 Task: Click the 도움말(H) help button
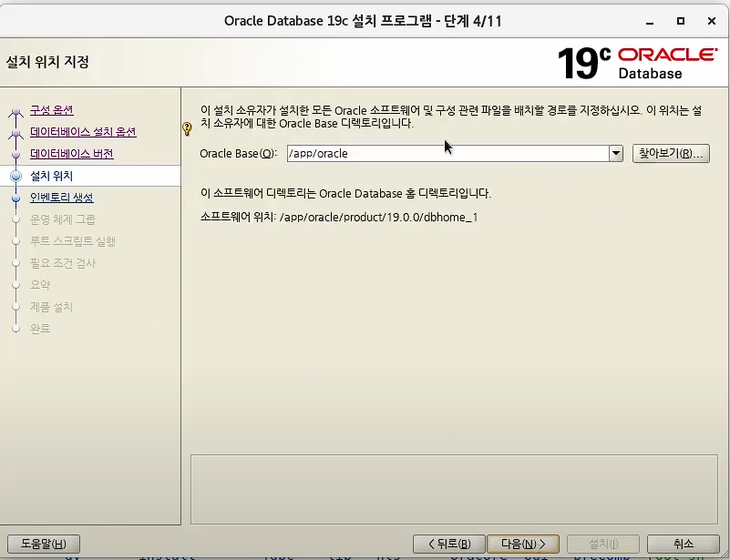(44, 544)
